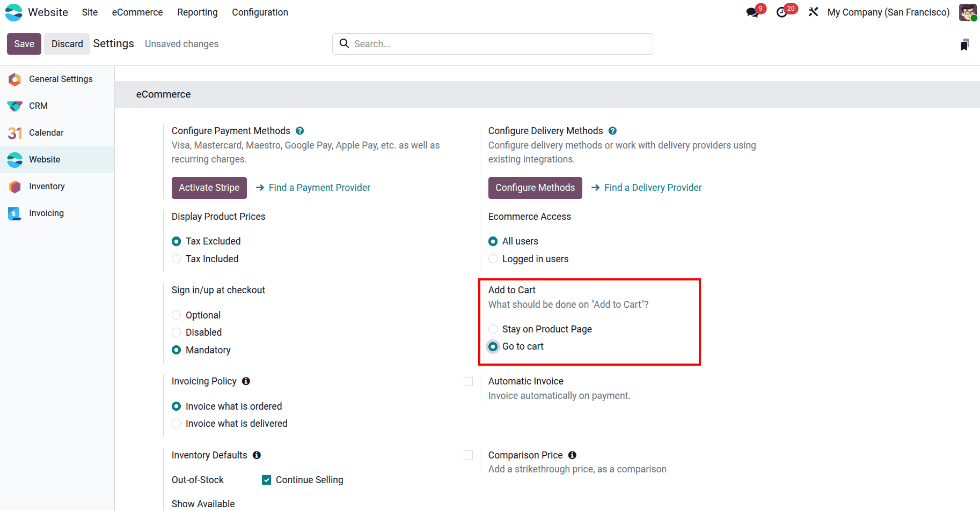Open the Reporting menu
The width and height of the screenshot is (980, 511).
[198, 12]
